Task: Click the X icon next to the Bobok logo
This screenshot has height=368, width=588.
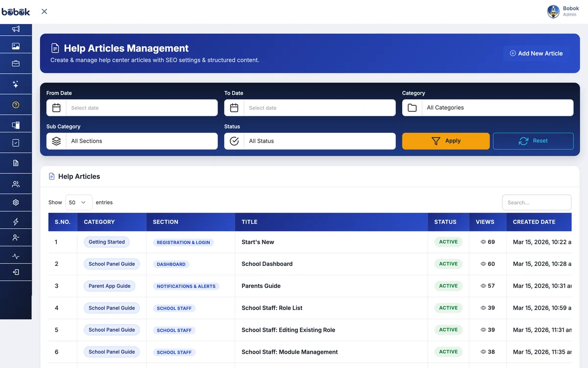Action: (44, 11)
